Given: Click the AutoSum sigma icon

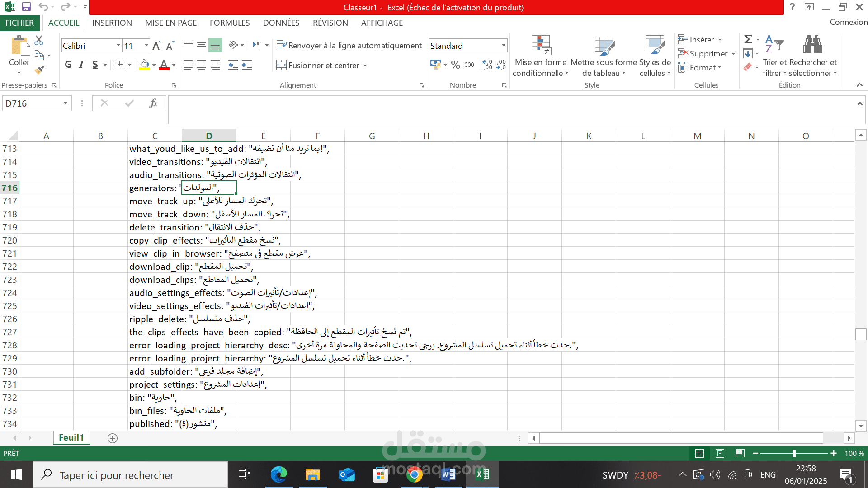Looking at the screenshot, I should point(748,39).
